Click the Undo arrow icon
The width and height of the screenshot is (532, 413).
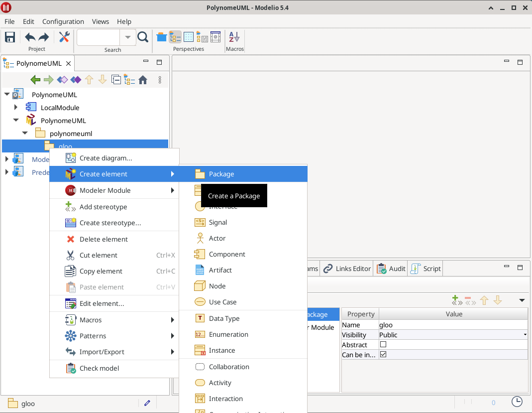pos(30,37)
